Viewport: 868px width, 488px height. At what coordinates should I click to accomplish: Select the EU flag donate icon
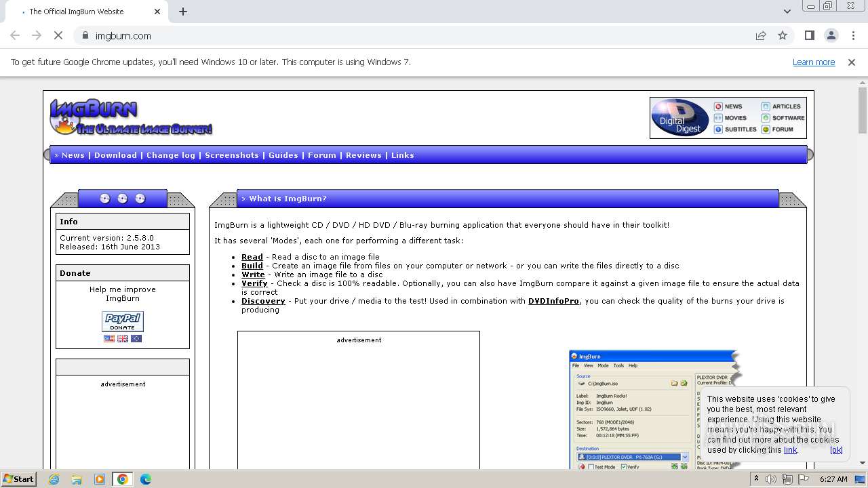136,338
